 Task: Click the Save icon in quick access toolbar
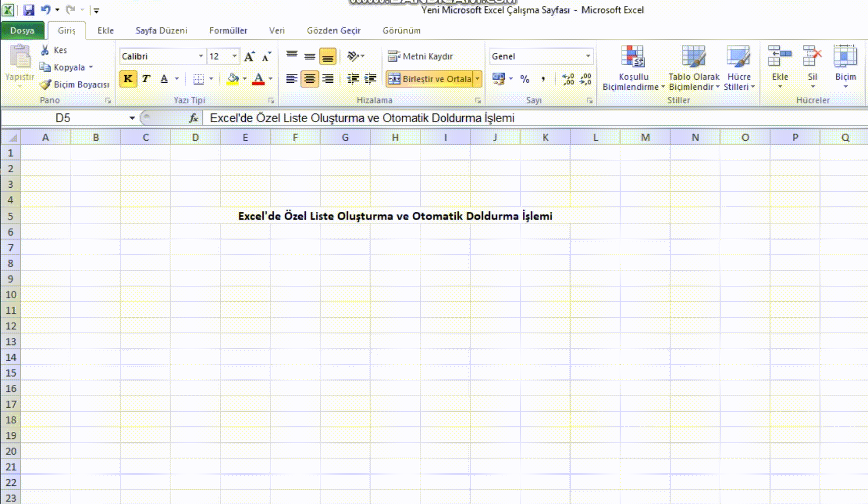coord(29,10)
